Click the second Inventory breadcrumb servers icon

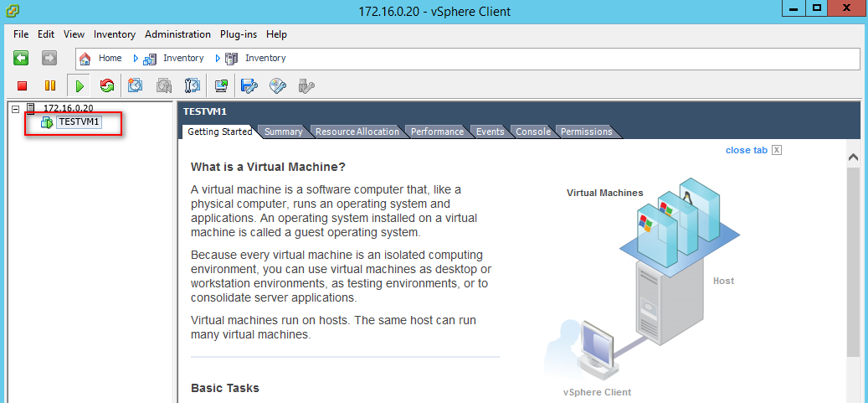231,58
